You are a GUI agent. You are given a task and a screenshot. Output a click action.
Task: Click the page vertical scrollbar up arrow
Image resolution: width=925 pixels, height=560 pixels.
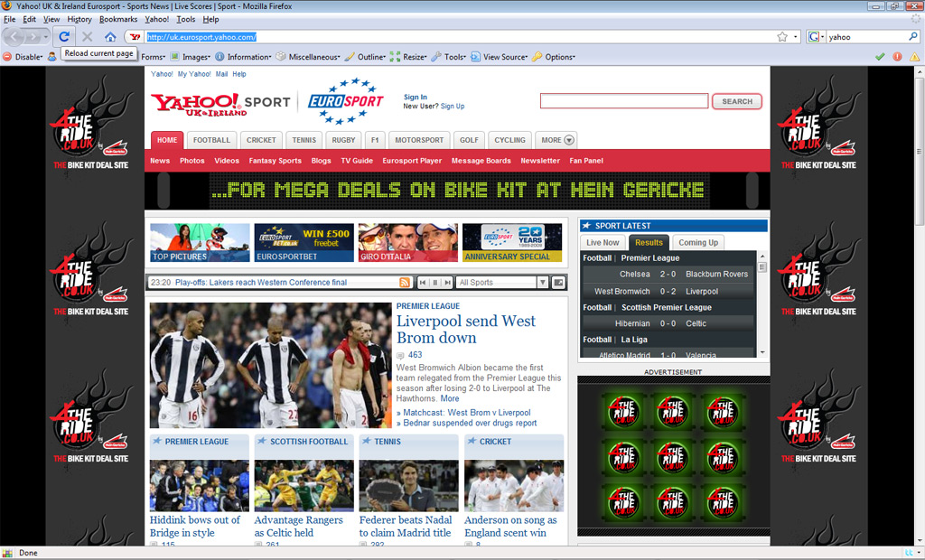tap(919, 72)
